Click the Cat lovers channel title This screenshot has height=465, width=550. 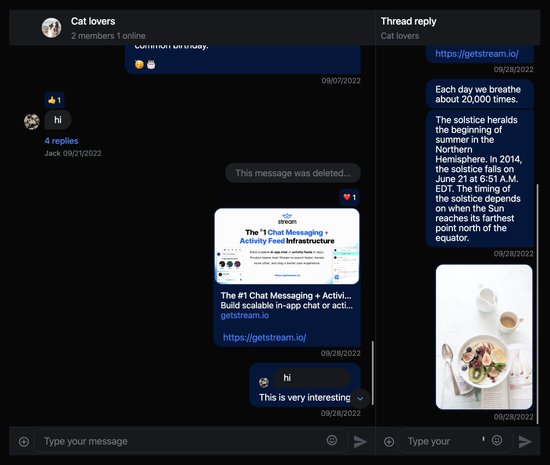click(x=93, y=21)
